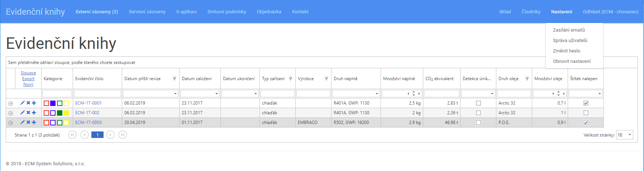Uncheck the Štítek nalepen checkbox for ECM-17-0003

pyautogui.click(x=586, y=123)
